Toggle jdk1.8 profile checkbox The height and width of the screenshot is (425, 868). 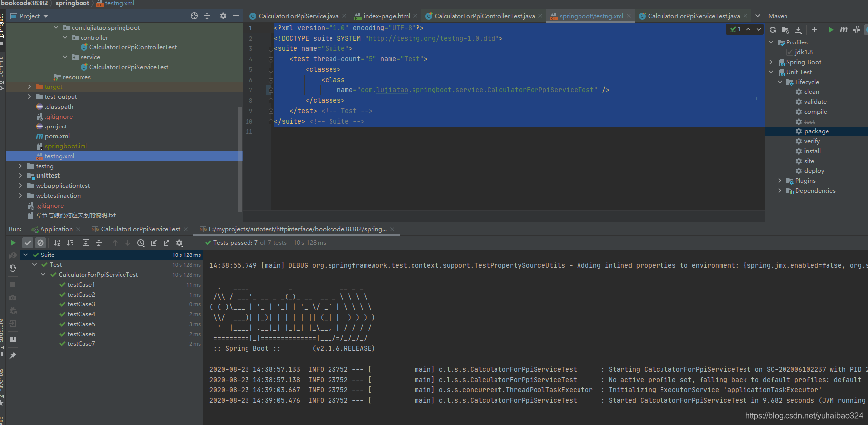[x=790, y=52]
